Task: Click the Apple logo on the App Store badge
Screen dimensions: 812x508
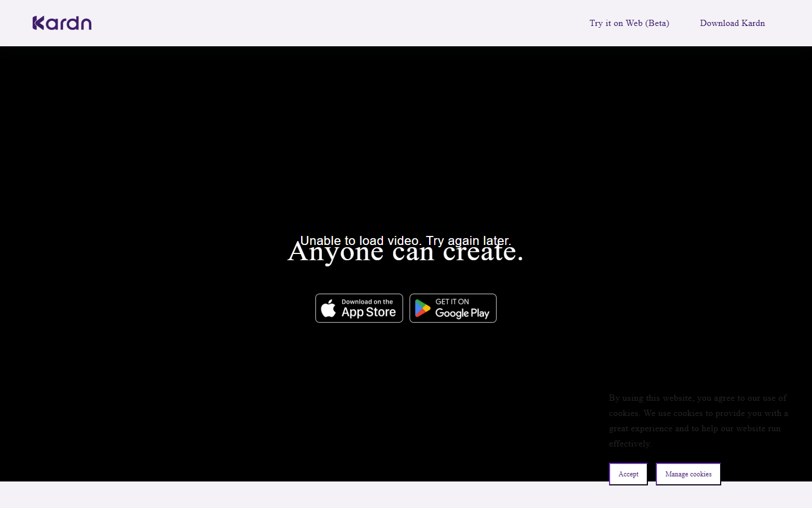Action: (328, 308)
